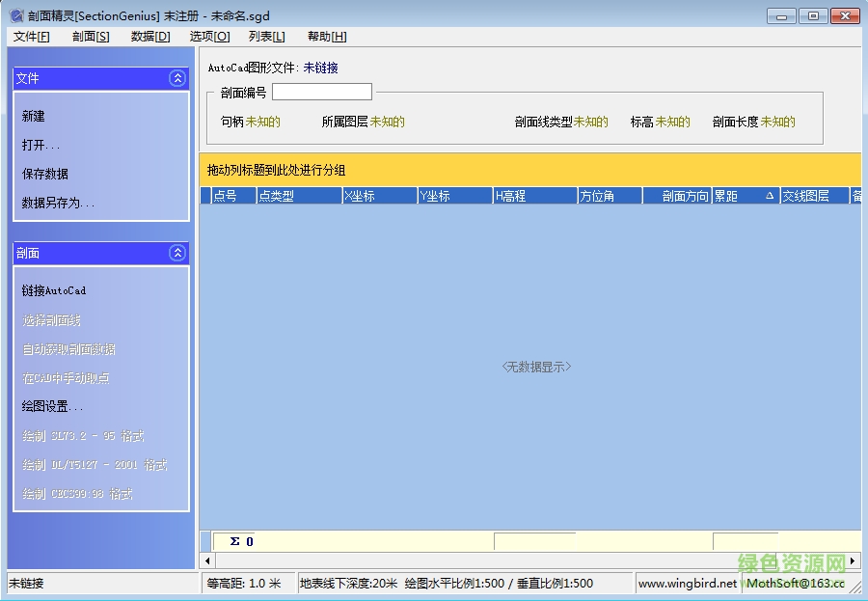
Task: Sort by the 累距 column header
Action: pyautogui.click(x=745, y=196)
